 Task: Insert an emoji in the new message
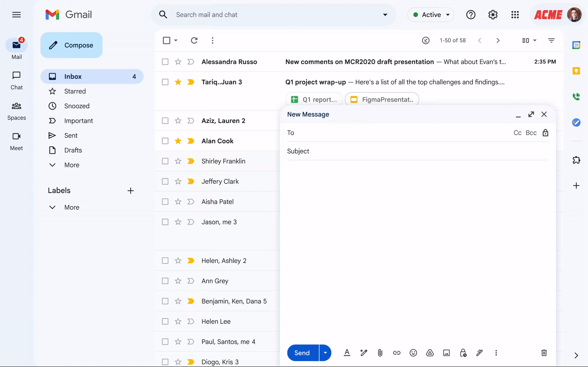coord(413,353)
